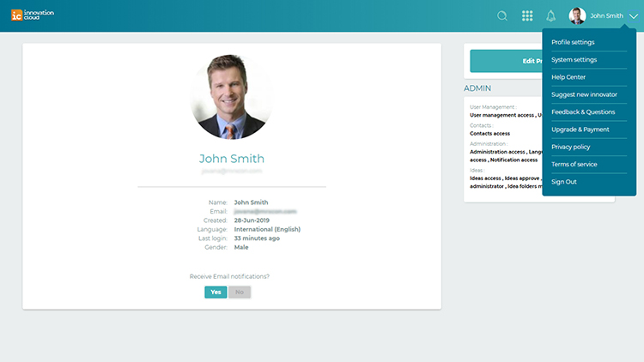Set email notifications to No
The image size is (644, 362).
240,292
